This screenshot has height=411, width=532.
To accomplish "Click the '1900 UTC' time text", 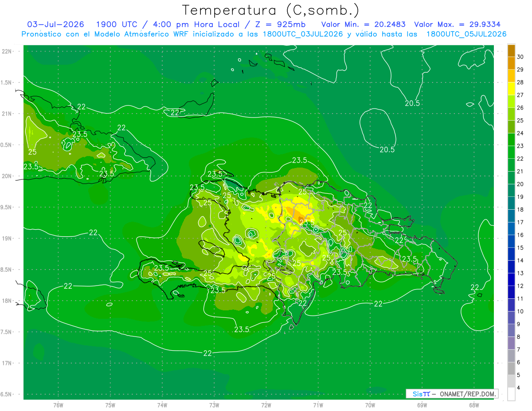I will (116, 24).
